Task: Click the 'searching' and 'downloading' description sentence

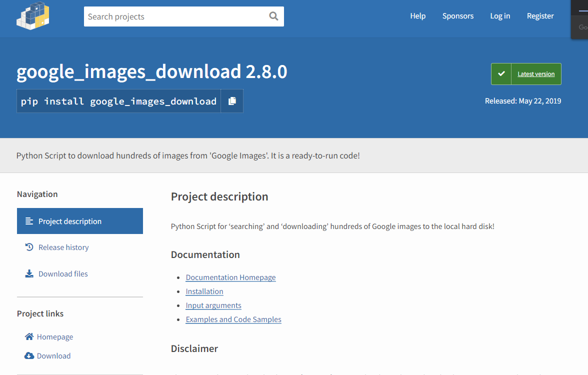Action: click(332, 226)
